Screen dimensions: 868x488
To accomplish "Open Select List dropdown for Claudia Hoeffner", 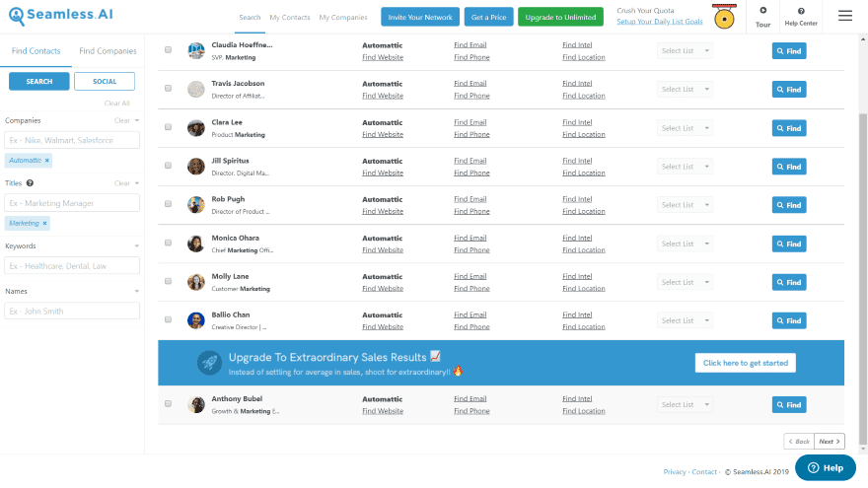I will tap(685, 51).
